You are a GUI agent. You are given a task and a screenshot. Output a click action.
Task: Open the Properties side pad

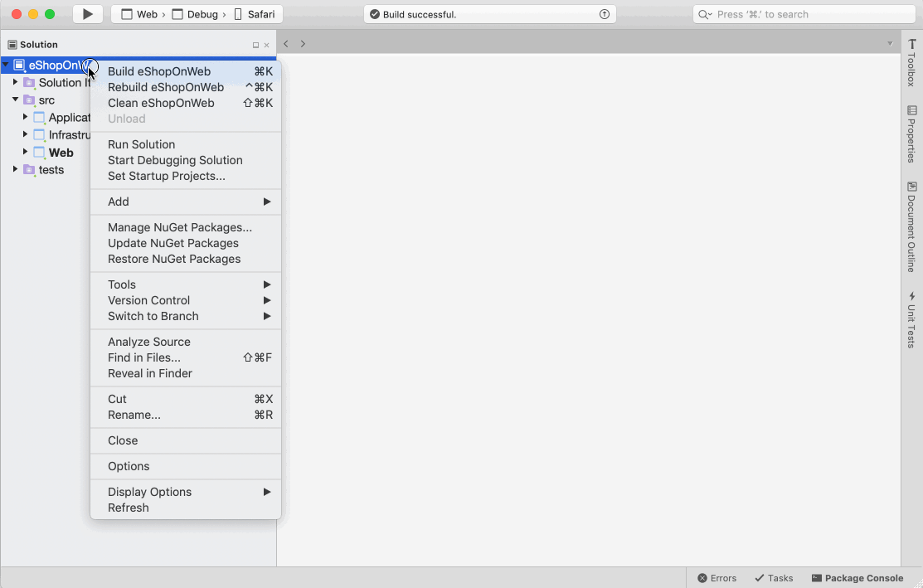pos(911,134)
